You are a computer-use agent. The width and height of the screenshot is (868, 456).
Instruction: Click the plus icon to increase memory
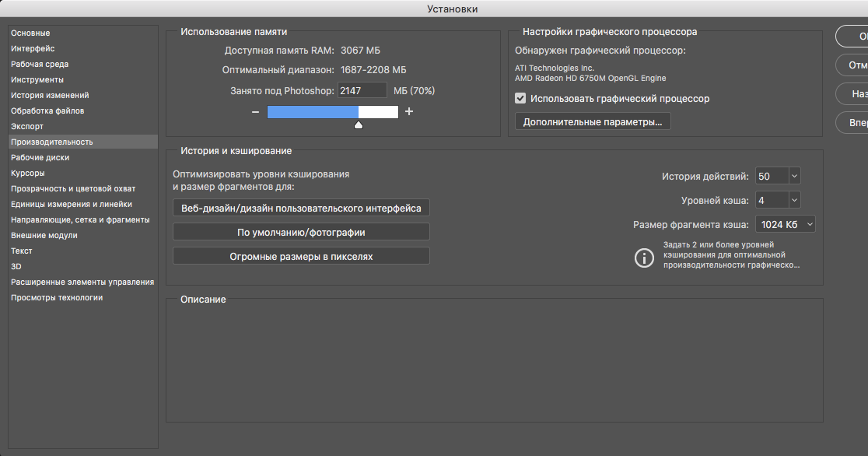pyautogui.click(x=409, y=112)
